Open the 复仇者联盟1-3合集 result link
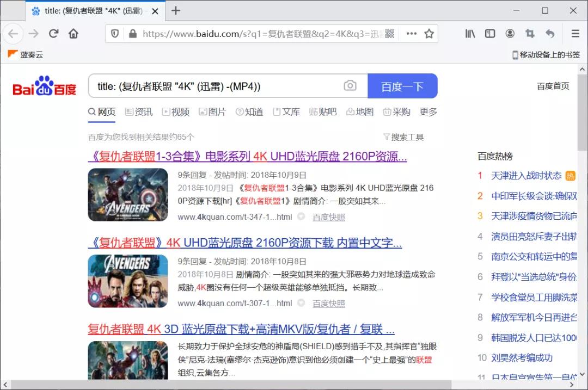Screen dimensions: 588x390 pos(247,157)
